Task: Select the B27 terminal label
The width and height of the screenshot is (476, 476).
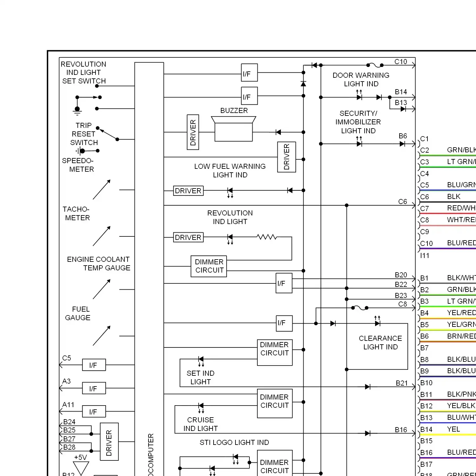Action: (69, 439)
